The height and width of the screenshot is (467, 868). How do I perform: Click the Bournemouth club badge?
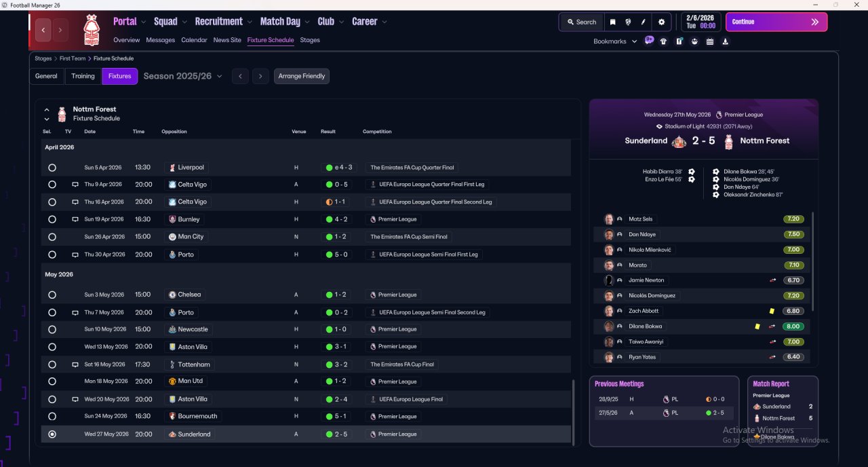(x=172, y=416)
